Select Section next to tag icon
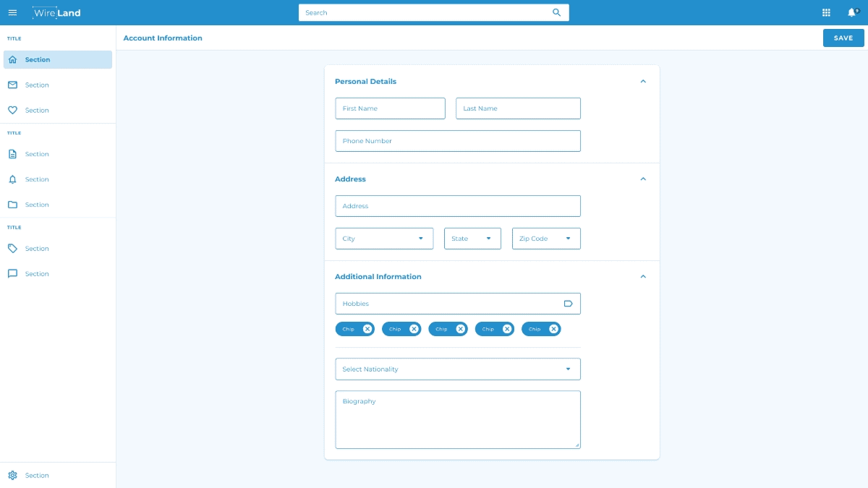The width and height of the screenshot is (868, 488). (x=37, y=249)
